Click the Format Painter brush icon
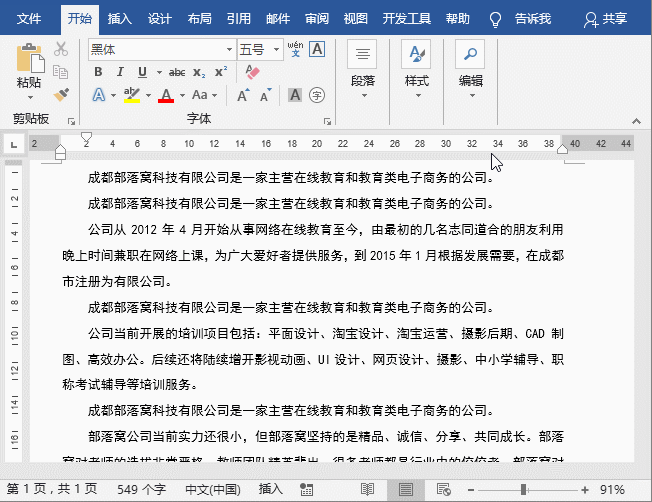652x502 pixels. (x=60, y=94)
